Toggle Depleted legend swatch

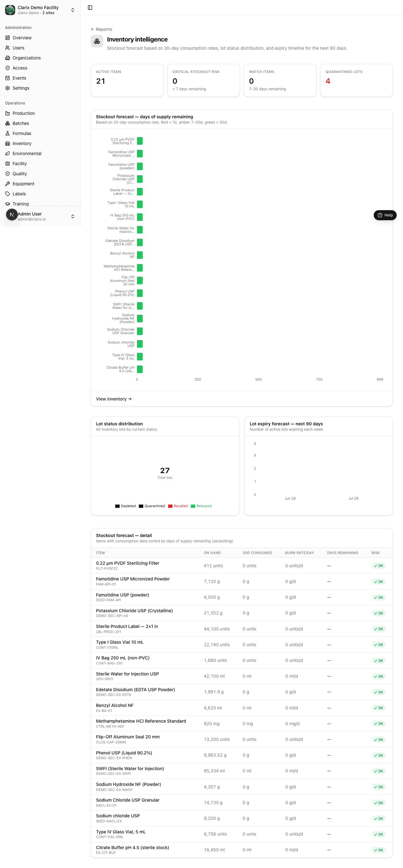pos(117,506)
